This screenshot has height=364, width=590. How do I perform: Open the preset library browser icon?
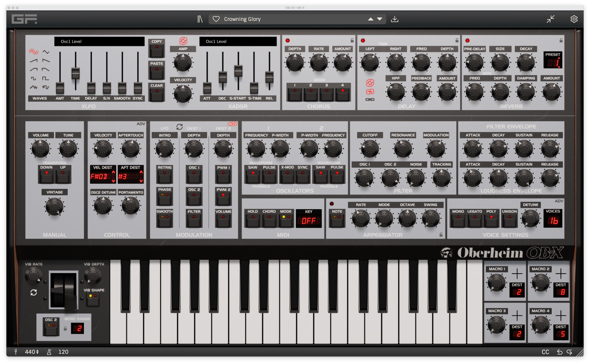pos(200,19)
